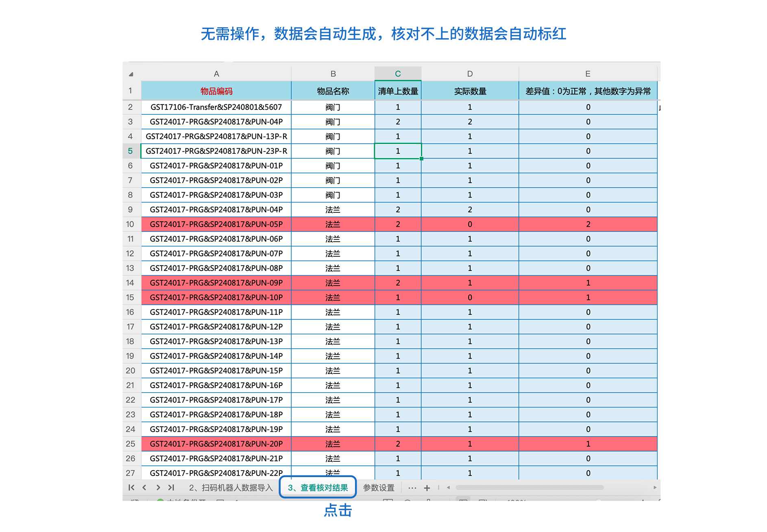
Task: Click the select-all corner triangle
Action: click(x=131, y=74)
